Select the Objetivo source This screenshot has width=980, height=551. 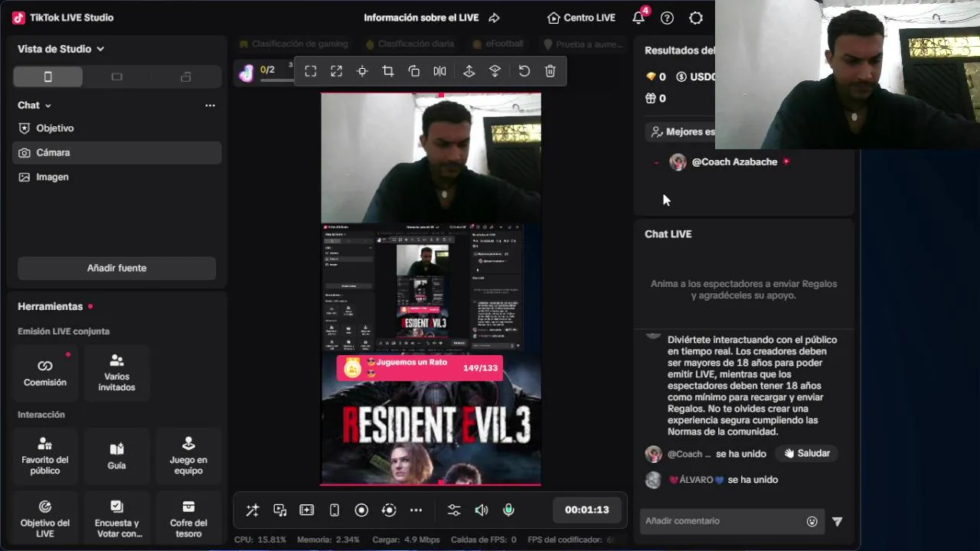pyautogui.click(x=117, y=129)
